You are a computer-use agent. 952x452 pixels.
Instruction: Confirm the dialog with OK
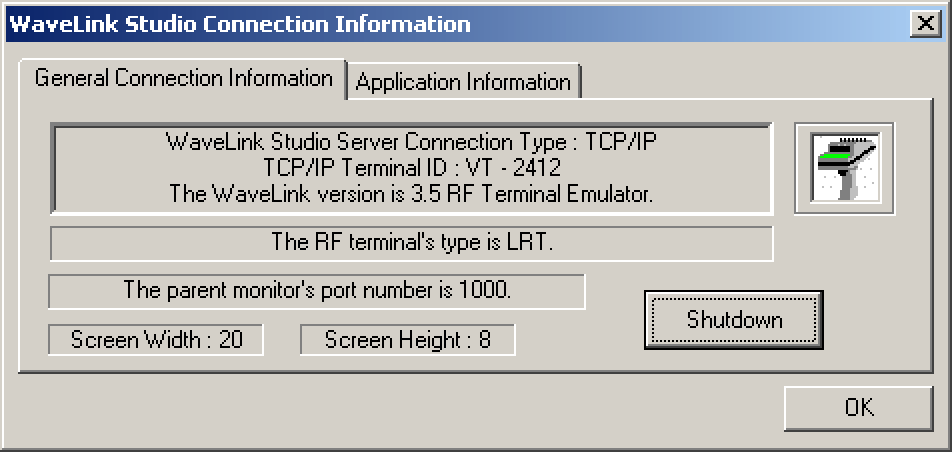click(858, 408)
